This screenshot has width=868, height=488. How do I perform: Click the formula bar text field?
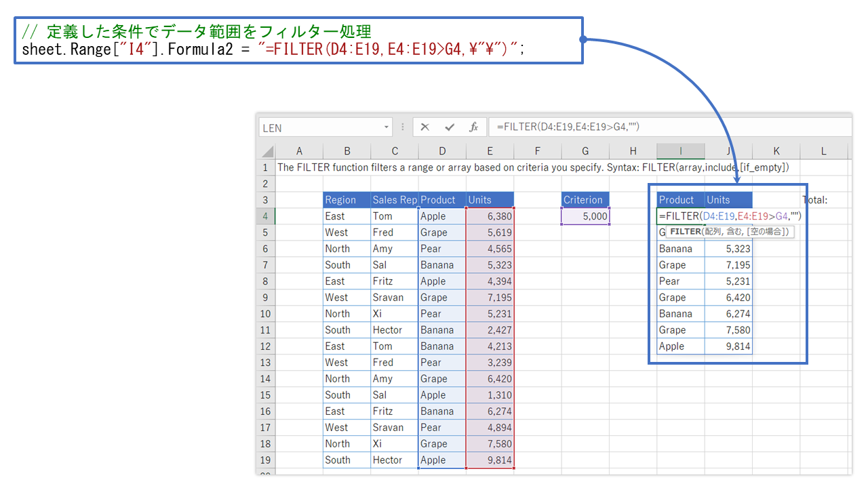(671, 127)
